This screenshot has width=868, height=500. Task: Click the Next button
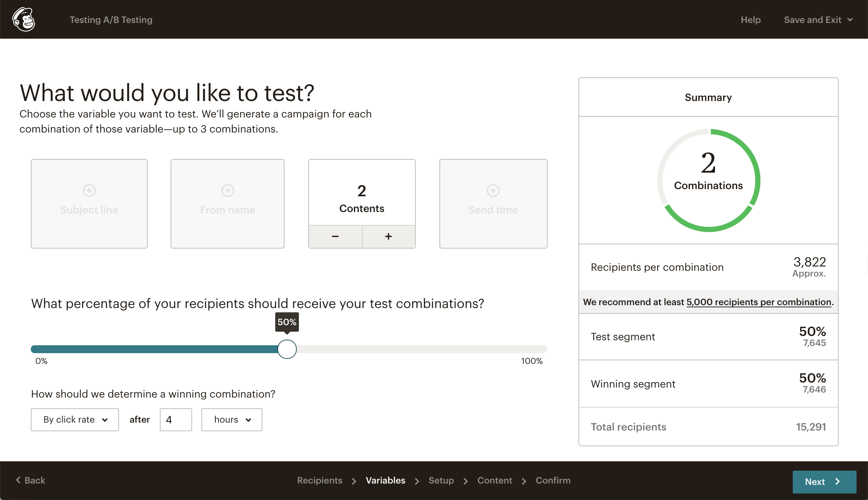tap(824, 482)
